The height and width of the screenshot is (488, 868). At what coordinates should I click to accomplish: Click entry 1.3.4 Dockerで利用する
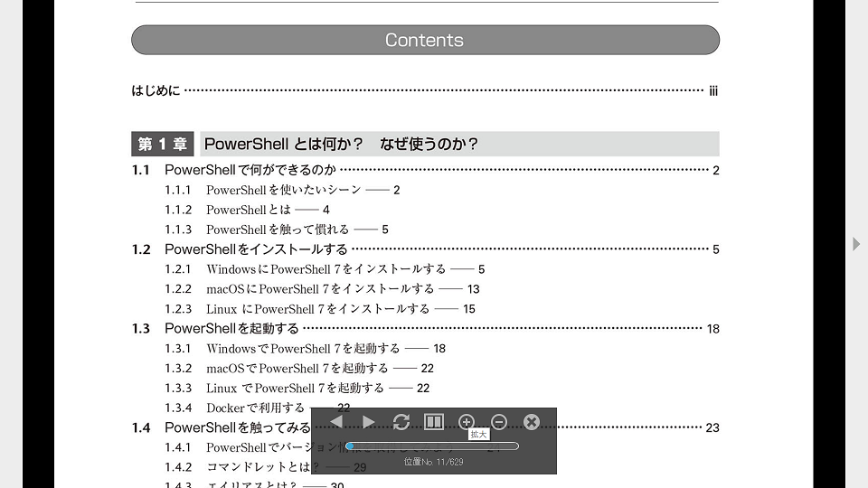tap(257, 408)
